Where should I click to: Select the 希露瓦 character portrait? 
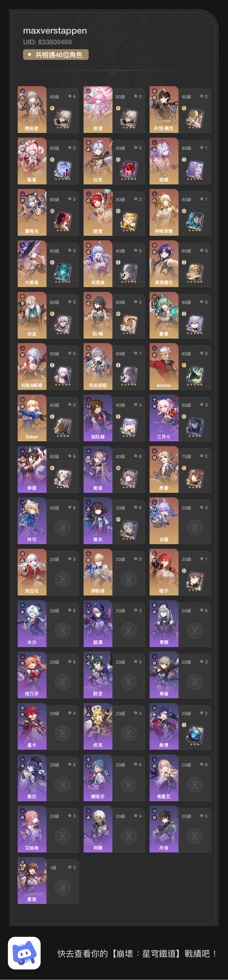[164, 778]
